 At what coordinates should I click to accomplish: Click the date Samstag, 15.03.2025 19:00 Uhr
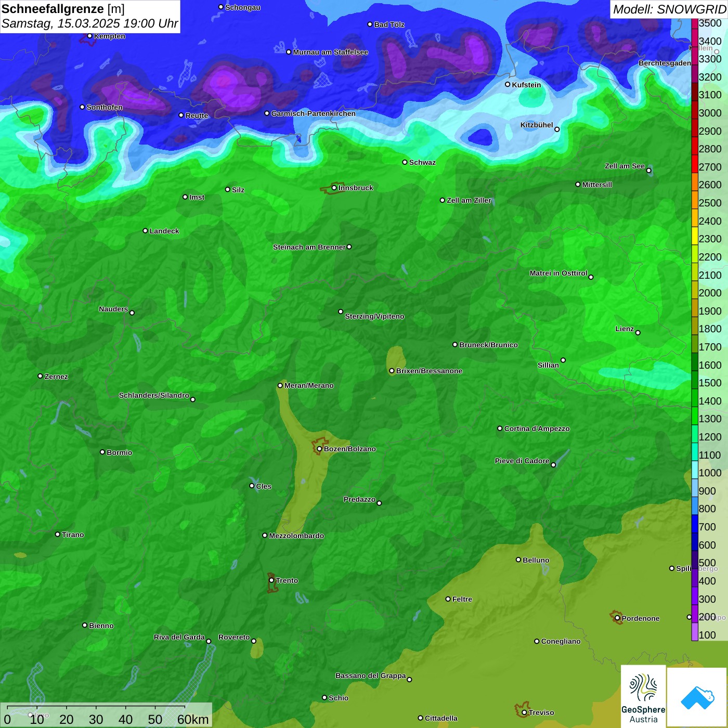(x=90, y=24)
